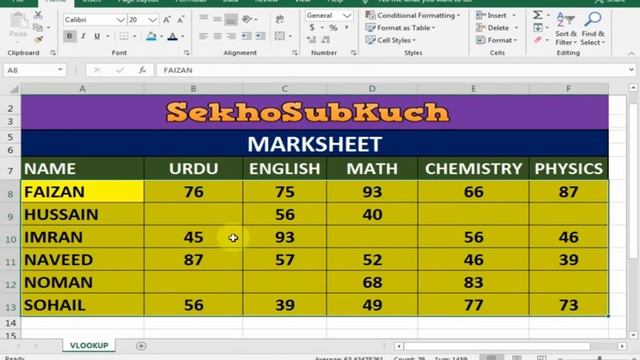Apply font color with the A icon

[173, 36]
